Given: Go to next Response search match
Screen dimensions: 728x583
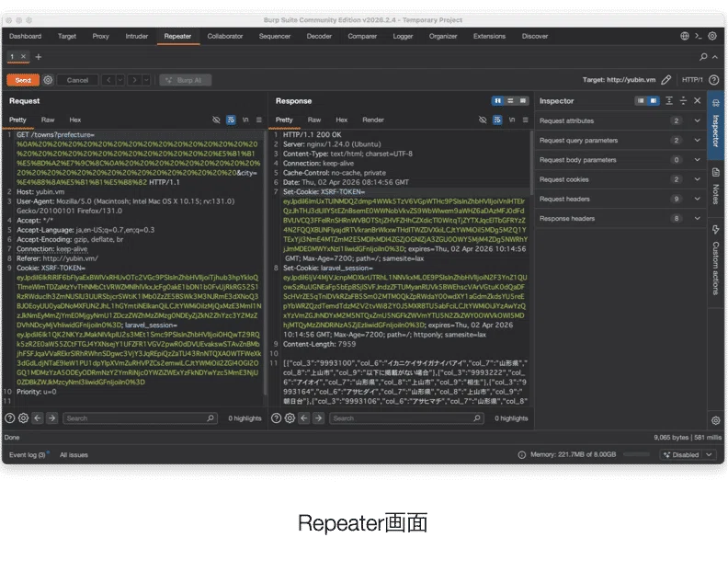Looking at the screenshot, I should click(318, 418).
